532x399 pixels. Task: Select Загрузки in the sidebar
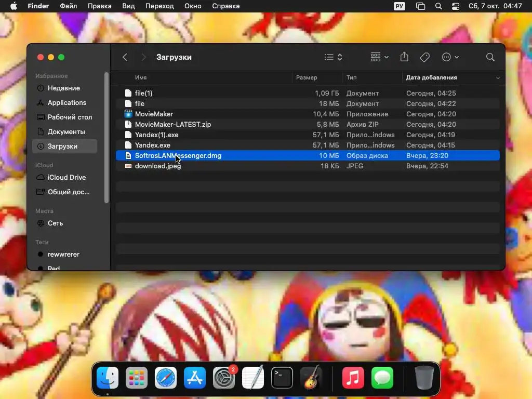click(x=65, y=146)
